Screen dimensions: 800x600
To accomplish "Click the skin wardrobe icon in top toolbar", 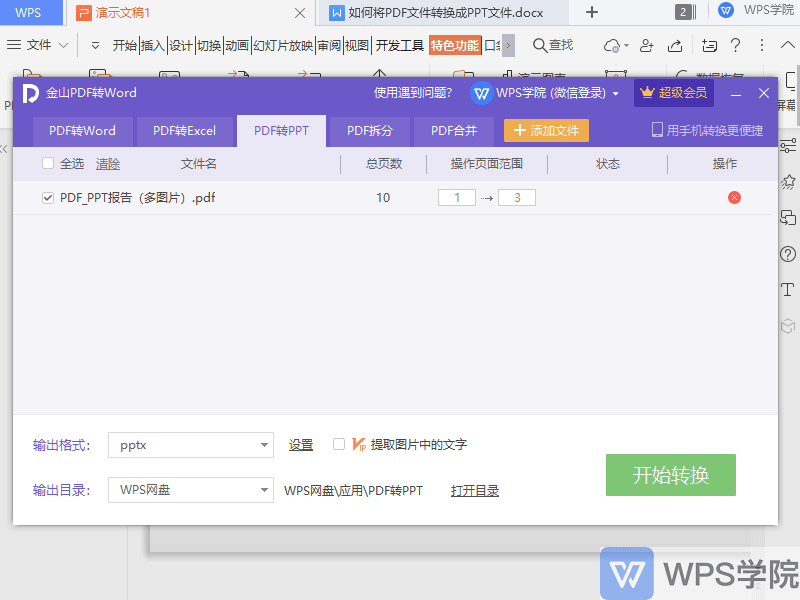I will coord(709,45).
